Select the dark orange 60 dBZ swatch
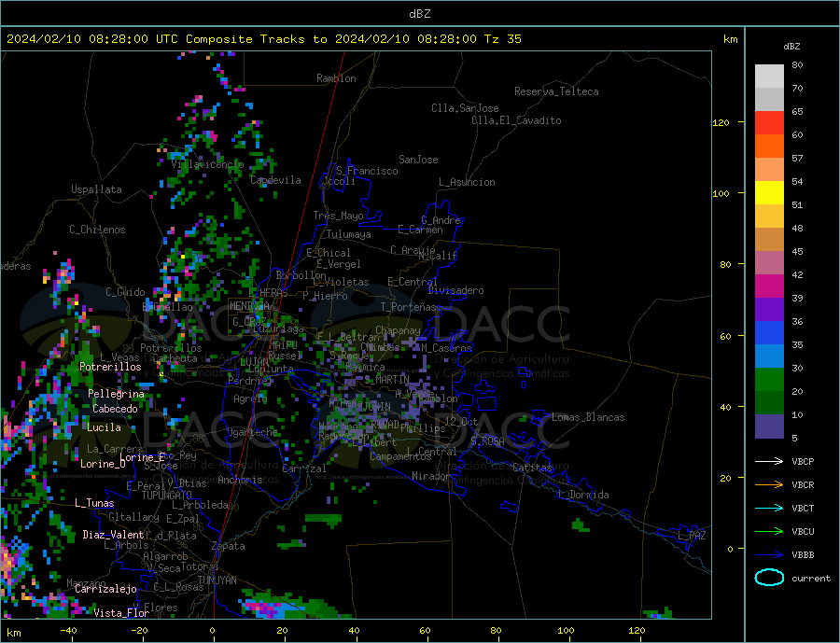The width and height of the screenshot is (840, 643). tap(769, 147)
